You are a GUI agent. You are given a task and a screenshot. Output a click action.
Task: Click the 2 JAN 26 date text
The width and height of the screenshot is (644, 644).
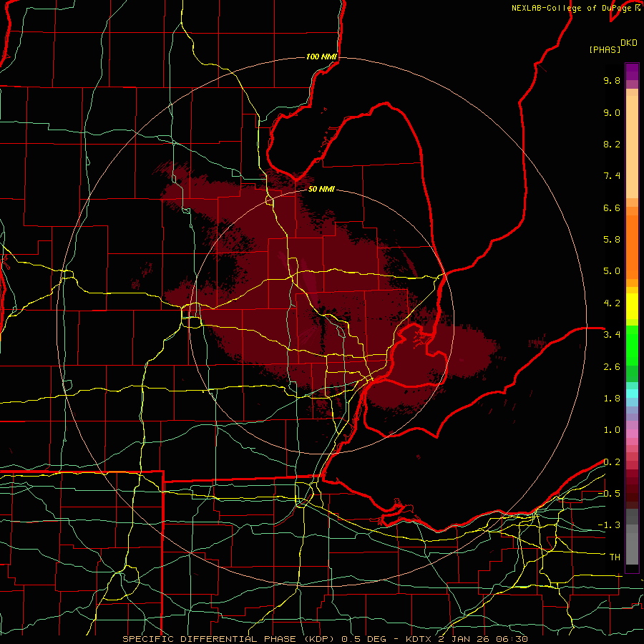(462, 639)
